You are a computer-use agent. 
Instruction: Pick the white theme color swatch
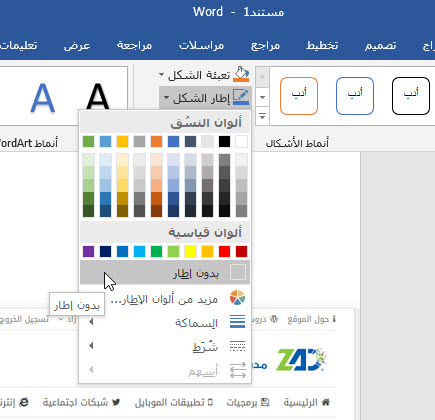pyautogui.click(x=241, y=142)
